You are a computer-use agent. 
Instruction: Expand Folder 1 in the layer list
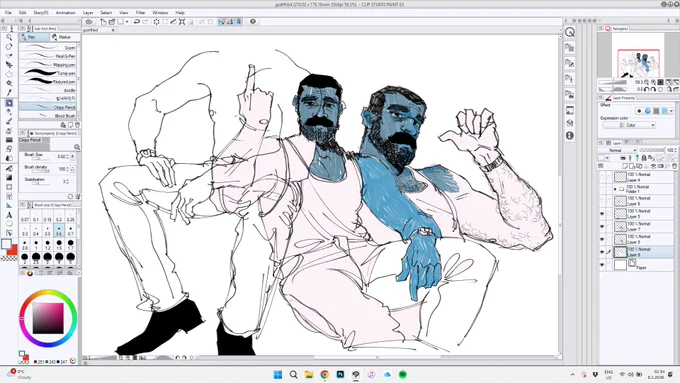tap(615, 189)
